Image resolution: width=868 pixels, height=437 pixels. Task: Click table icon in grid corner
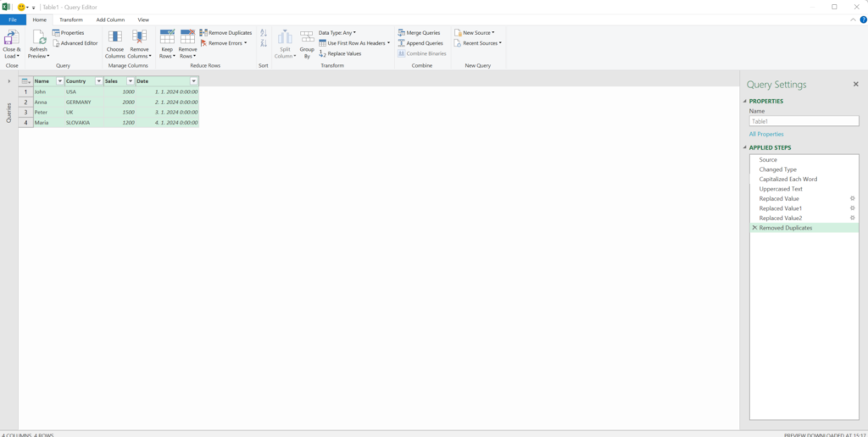25,81
